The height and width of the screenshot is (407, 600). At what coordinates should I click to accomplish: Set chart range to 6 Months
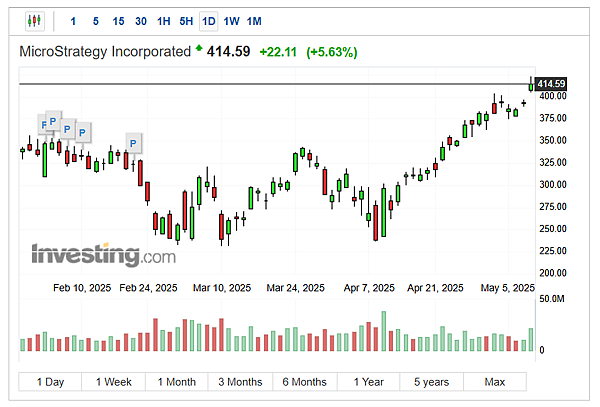click(x=305, y=382)
